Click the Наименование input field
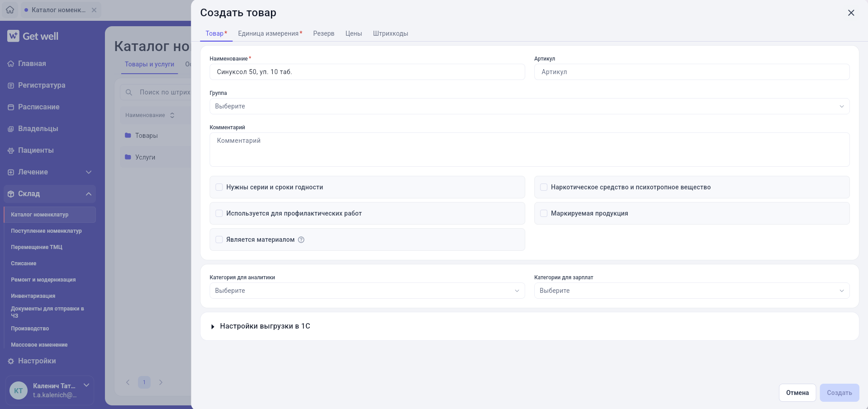 (367, 72)
